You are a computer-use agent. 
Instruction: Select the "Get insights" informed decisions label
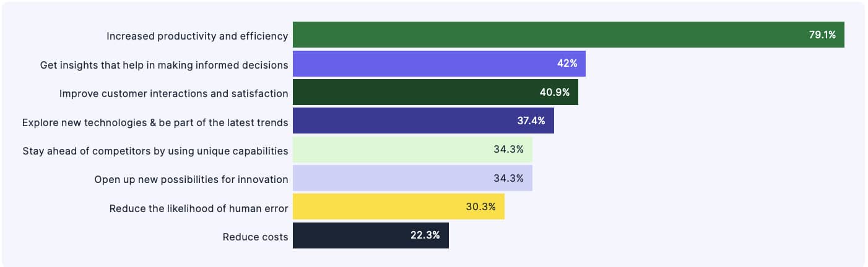click(164, 65)
